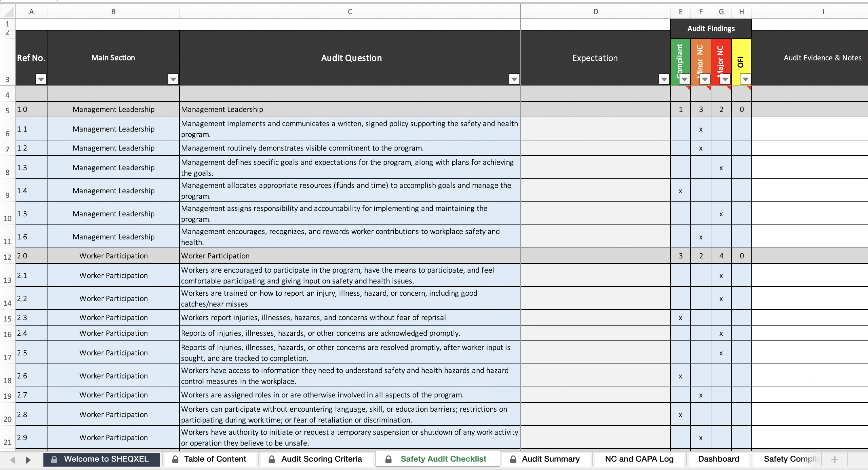Switch to the Welcome to SHEQXEL tab
The height and width of the screenshot is (470, 868).
(x=102, y=459)
